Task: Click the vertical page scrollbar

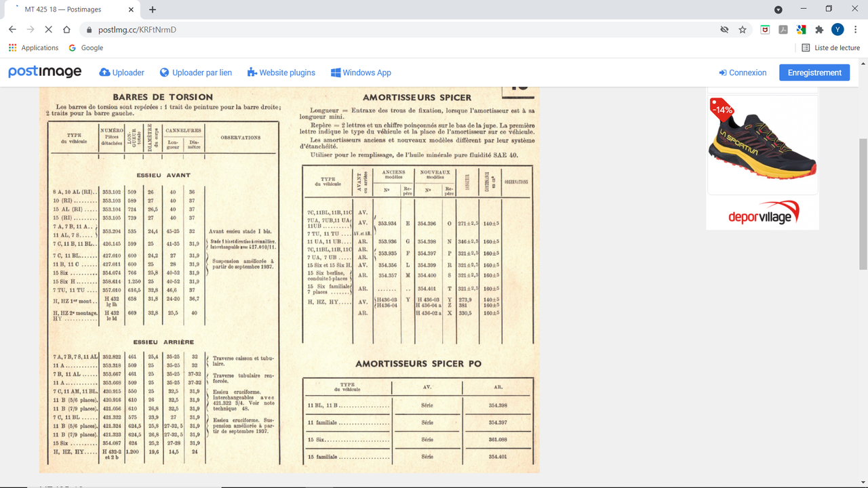Action: click(863, 203)
